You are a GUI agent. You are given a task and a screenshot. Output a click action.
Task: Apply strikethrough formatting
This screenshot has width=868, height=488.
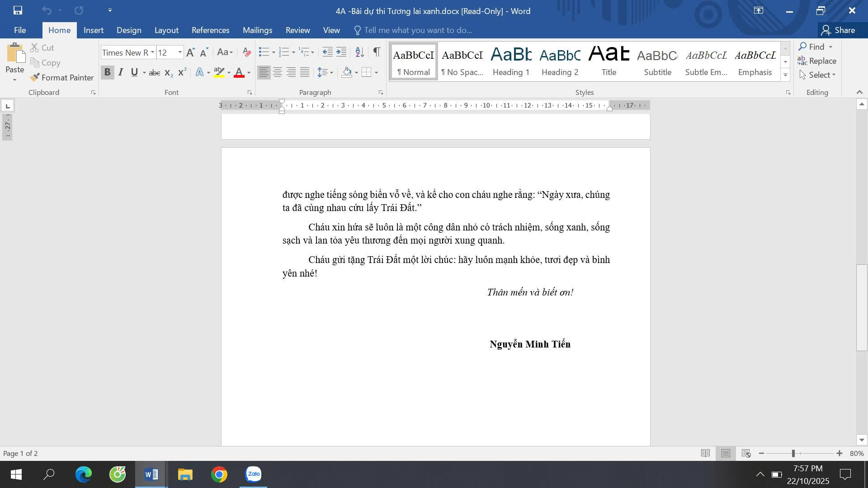(155, 72)
